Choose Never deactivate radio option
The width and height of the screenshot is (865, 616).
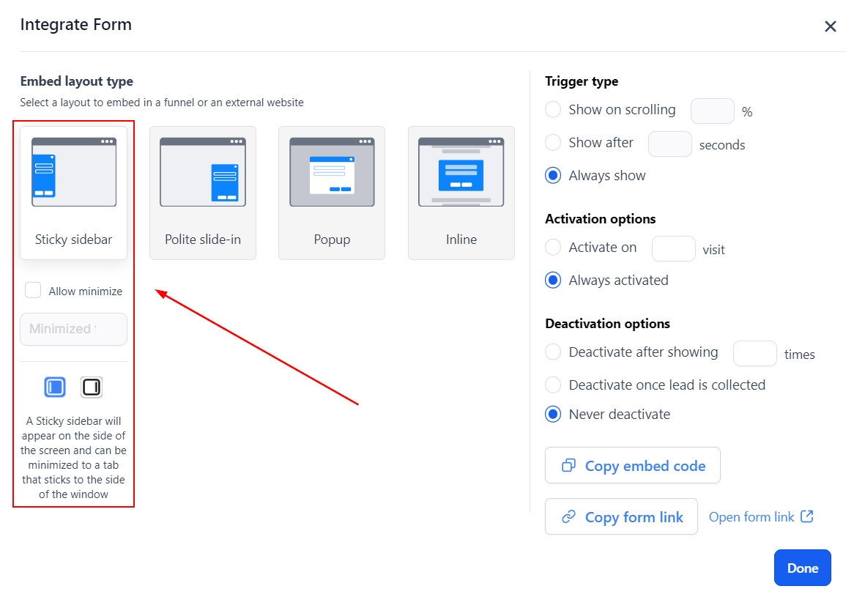point(553,414)
